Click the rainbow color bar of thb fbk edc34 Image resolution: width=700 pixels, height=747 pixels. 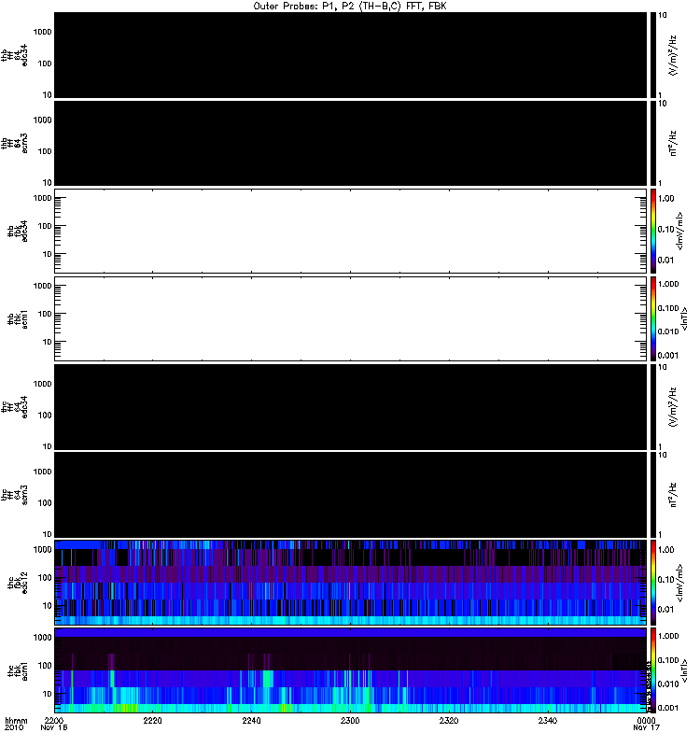653,231
